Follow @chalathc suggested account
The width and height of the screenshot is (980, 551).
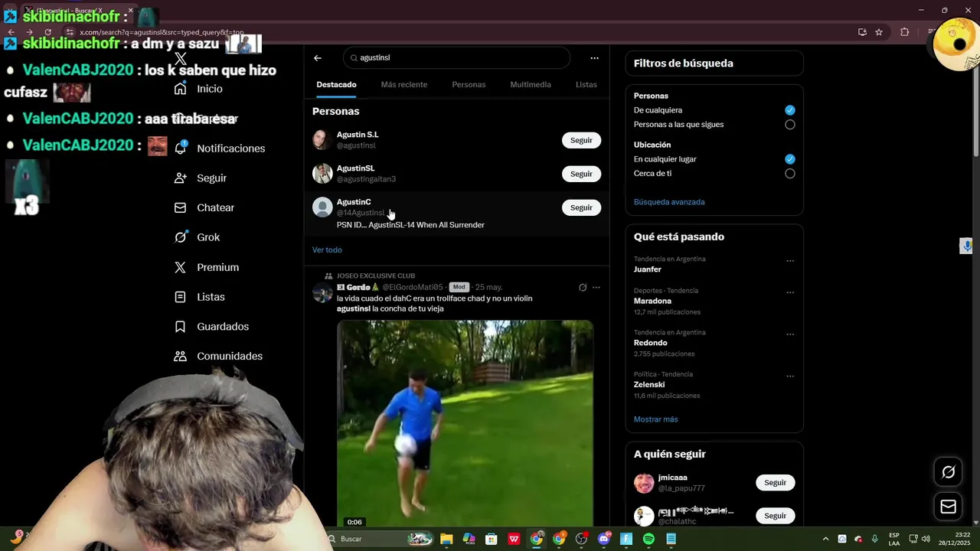click(775, 516)
